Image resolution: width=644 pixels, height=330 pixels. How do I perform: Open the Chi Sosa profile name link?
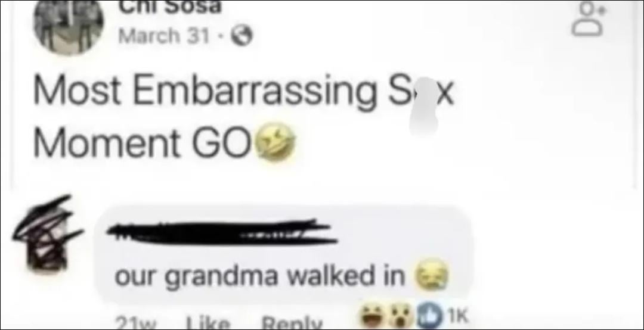[x=170, y=7]
